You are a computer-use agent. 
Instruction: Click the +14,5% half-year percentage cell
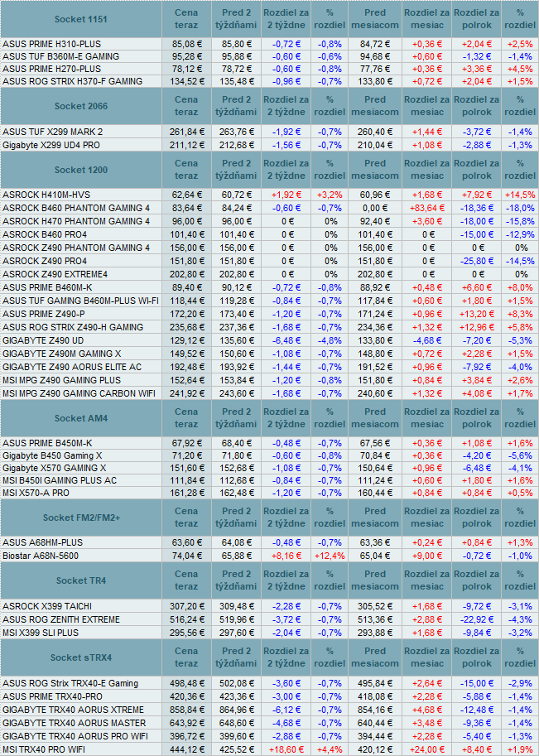[520, 195]
